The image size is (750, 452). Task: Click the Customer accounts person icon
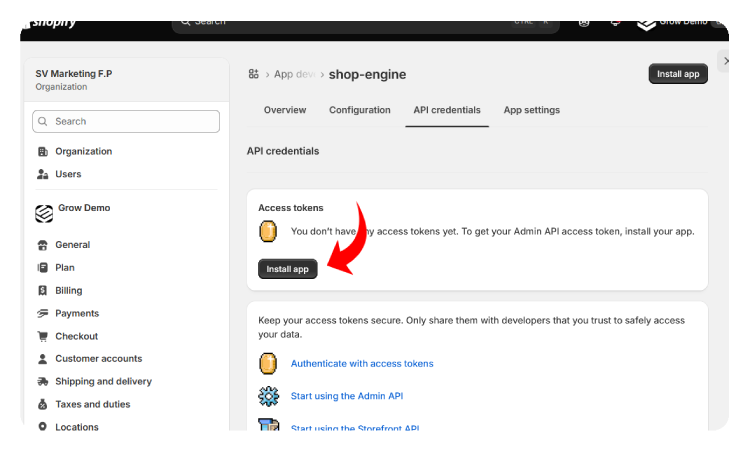[43, 359]
